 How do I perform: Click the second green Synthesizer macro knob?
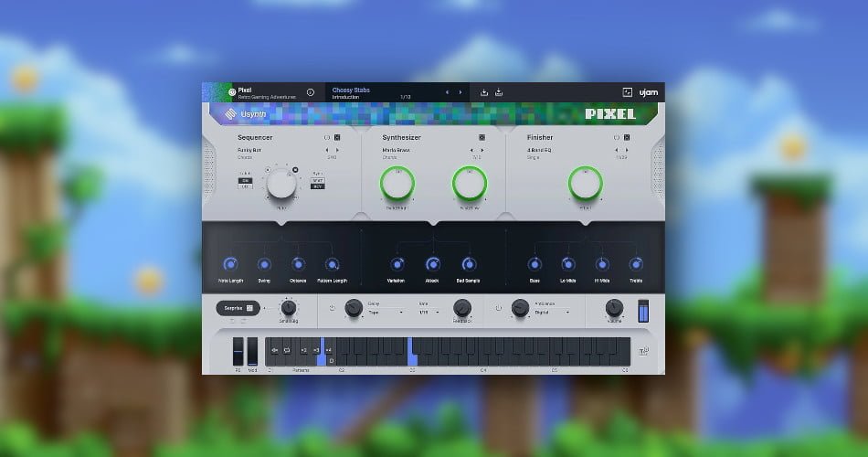(470, 184)
